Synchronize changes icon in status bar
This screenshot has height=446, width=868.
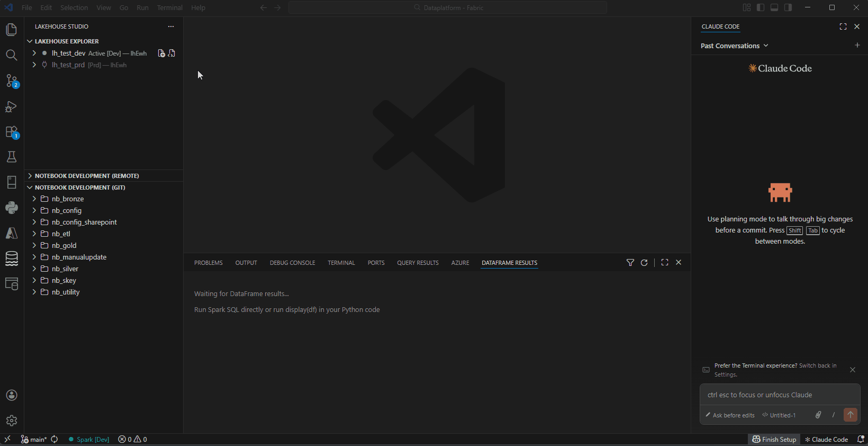(55, 439)
